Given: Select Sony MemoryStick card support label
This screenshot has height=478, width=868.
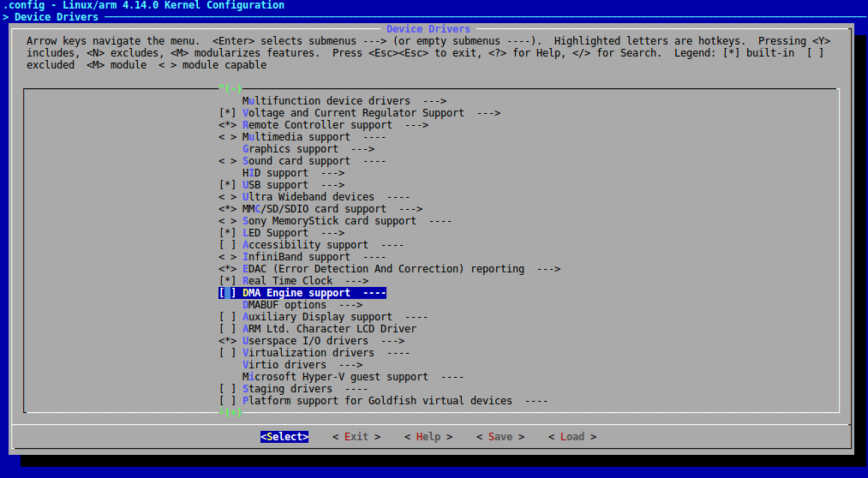Looking at the screenshot, I should (x=329, y=221).
